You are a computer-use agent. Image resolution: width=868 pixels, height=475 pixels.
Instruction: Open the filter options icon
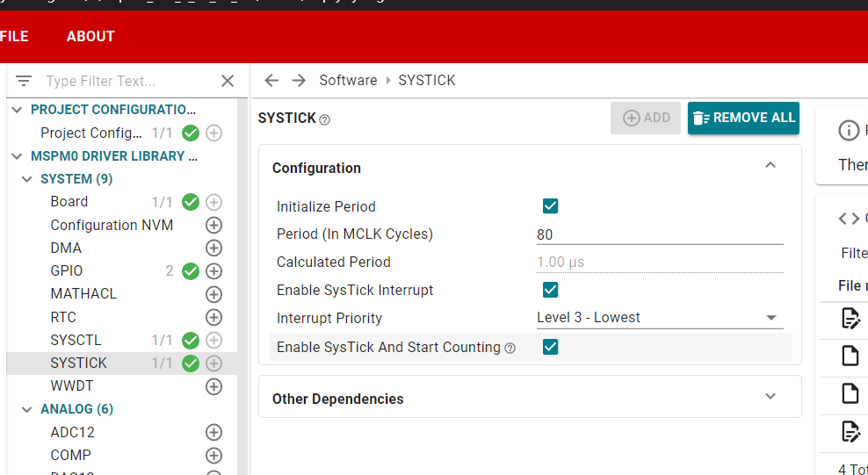[x=23, y=82]
